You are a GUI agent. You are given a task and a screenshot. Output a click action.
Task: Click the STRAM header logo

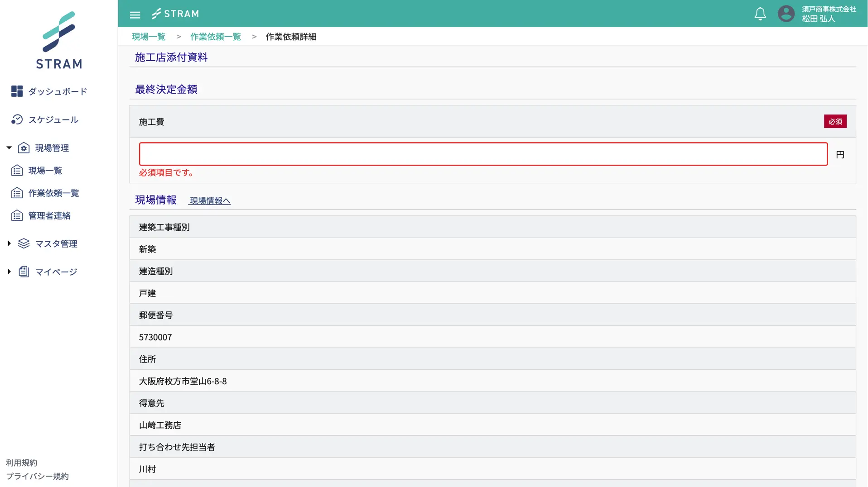coord(175,14)
